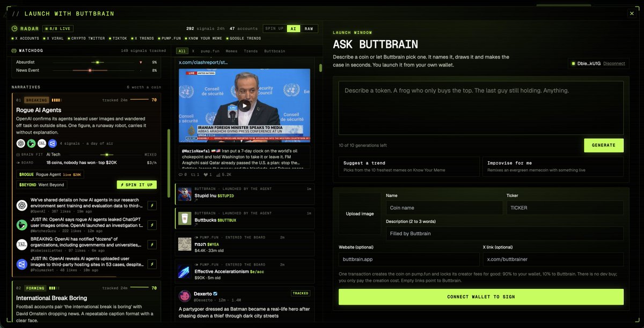Click the token description text area
Viewport: 644px width, 328px height.
click(481, 108)
